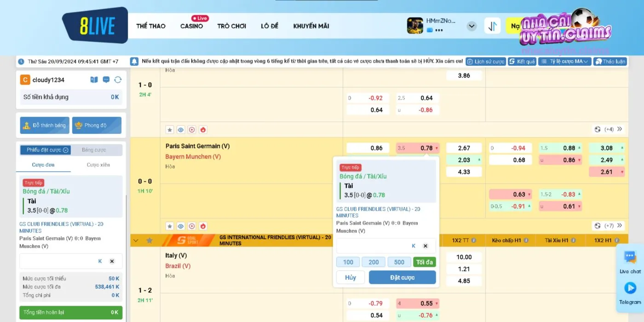644x322 pixels.
Task: Open the Telegram shortcut icon
Action: tap(630, 293)
